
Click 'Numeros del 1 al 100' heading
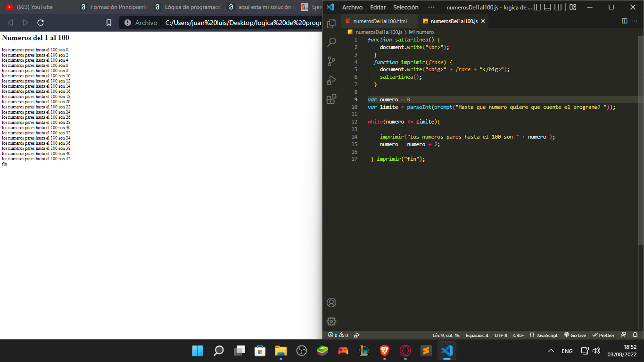[35, 38]
